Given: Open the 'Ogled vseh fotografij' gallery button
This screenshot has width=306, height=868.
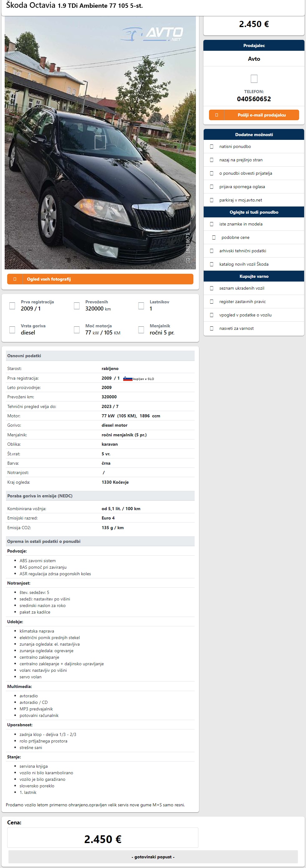Looking at the screenshot, I should click(100, 279).
